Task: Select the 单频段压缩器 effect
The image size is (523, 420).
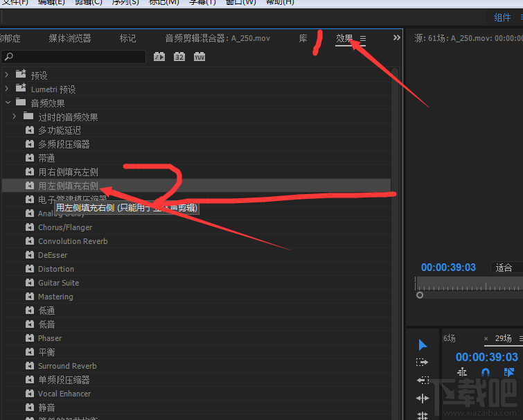Action: tap(64, 380)
